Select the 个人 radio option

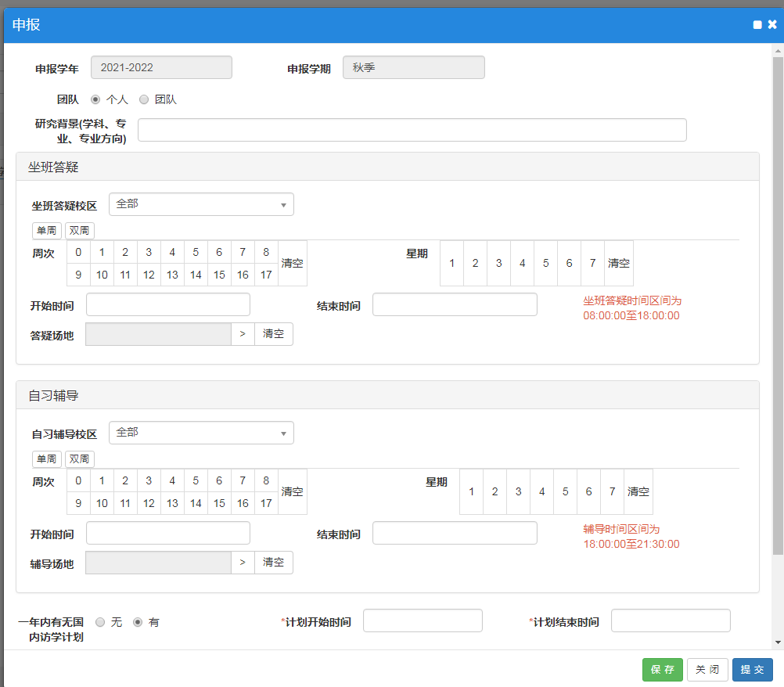point(96,99)
